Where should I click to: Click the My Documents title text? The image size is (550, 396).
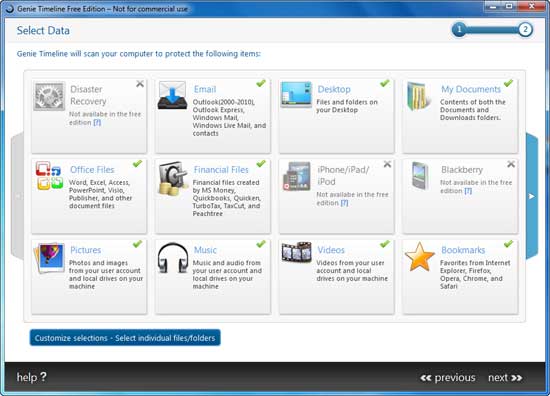point(471,89)
